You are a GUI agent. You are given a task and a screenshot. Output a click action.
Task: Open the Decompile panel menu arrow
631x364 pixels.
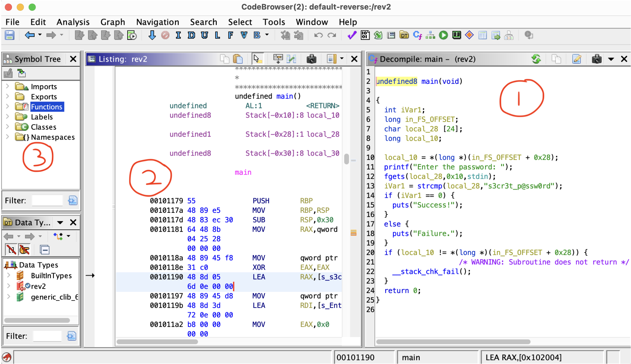(x=611, y=59)
